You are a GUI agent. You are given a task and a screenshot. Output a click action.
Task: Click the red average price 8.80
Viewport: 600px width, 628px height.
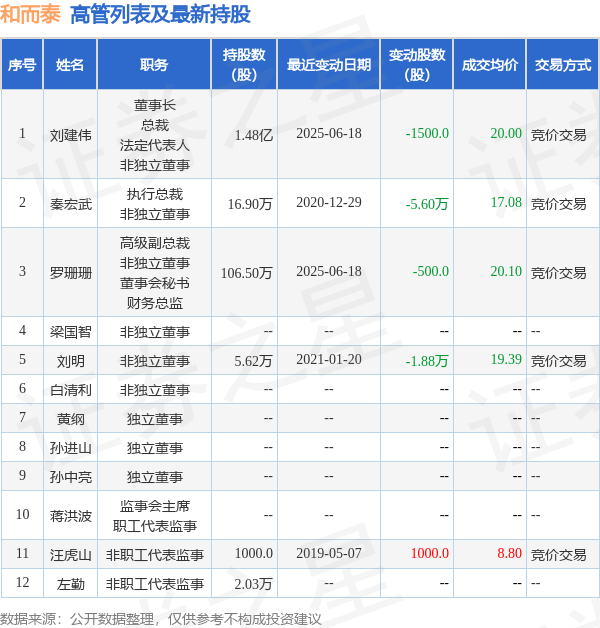coord(509,554)
